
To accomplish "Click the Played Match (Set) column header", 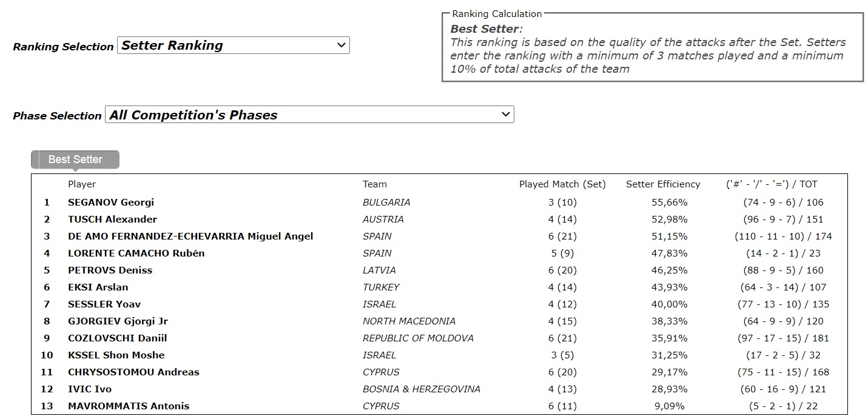I will pos(562,184).
